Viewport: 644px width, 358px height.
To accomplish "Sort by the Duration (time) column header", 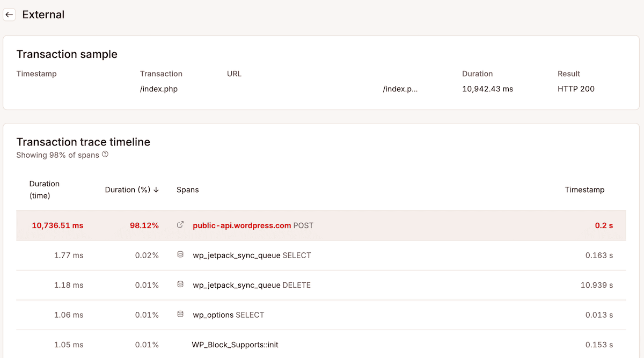I will [45, 189].
